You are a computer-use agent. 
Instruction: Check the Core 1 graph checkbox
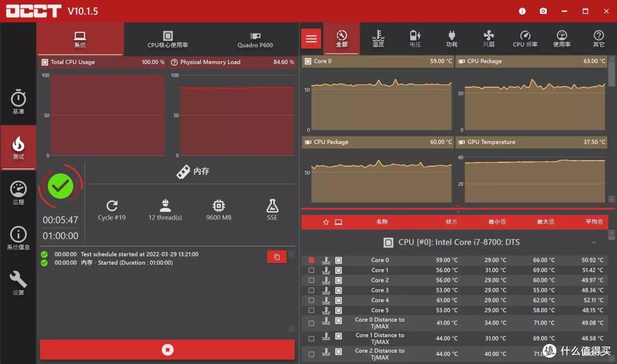(x=311, y=270)
